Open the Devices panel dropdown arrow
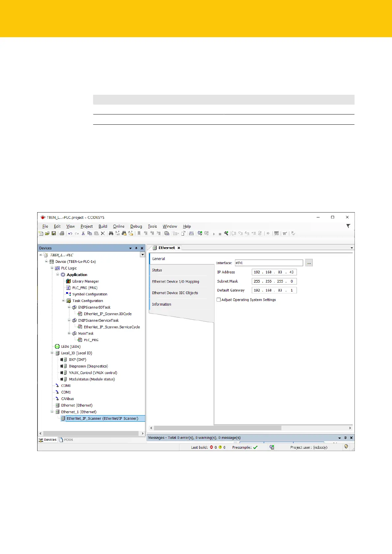This screenshot has height=554, width=392. (130, 248)
